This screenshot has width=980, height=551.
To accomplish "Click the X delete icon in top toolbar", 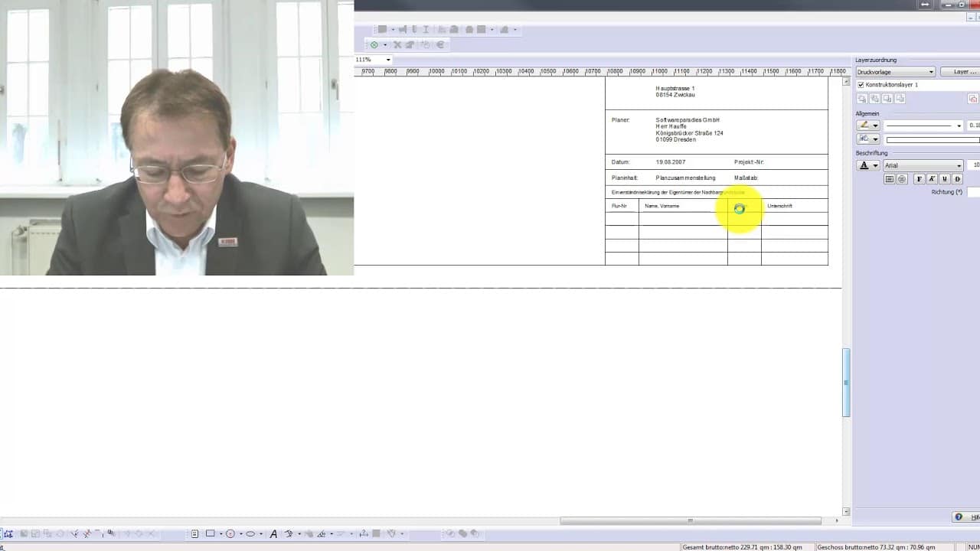I will [x=397, y=44].
